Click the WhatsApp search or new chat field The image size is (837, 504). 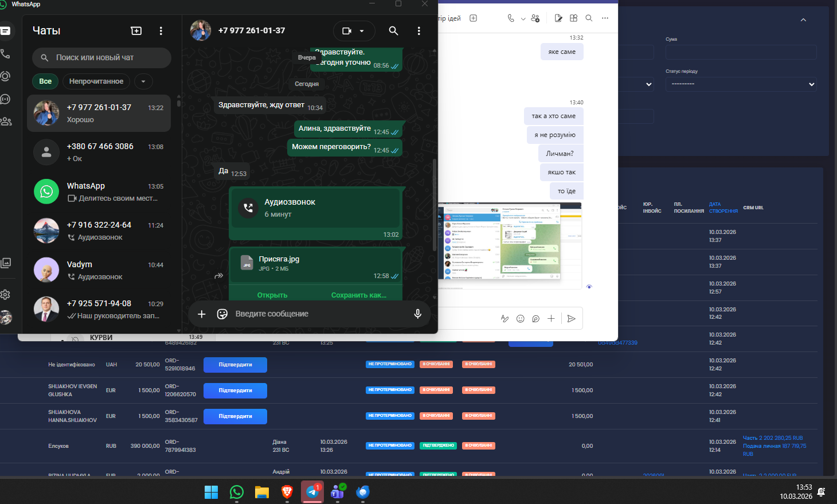click(101, 58)
